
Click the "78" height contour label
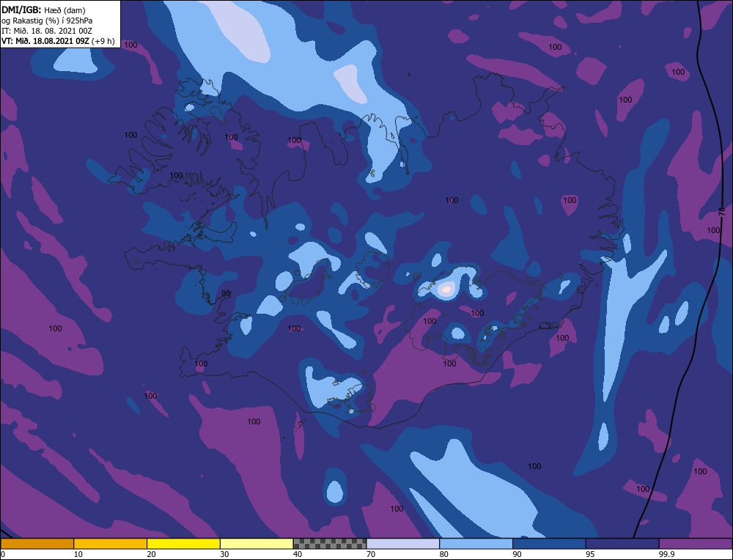(x=722, y=212)
